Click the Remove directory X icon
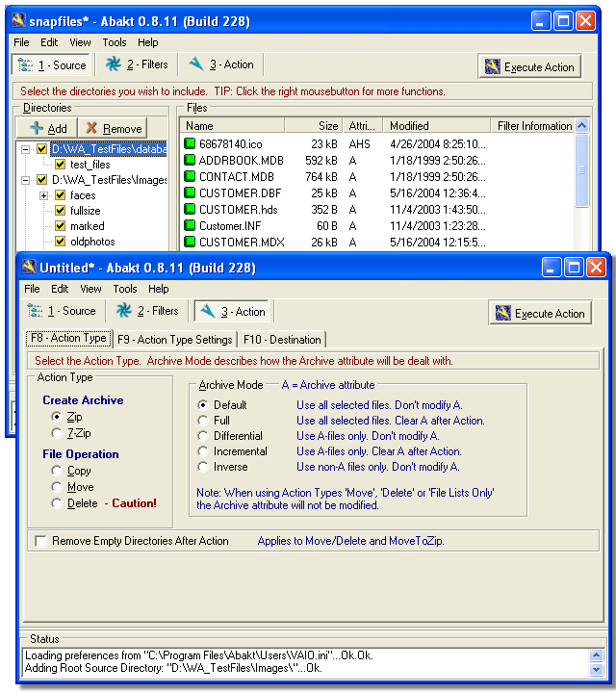This screenshot has width=616, height=693. 91,128
